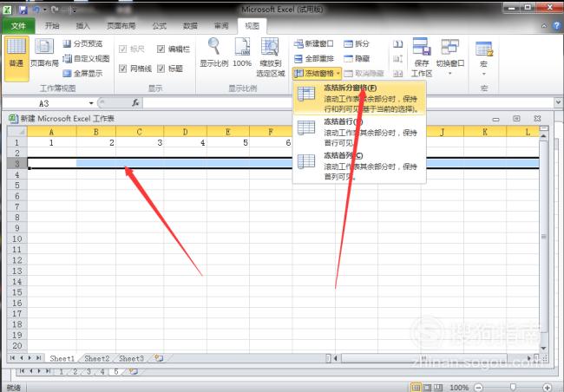Click 缩放到选定区域 zoom to selection
Screen dimensions: 564x392
270,57
